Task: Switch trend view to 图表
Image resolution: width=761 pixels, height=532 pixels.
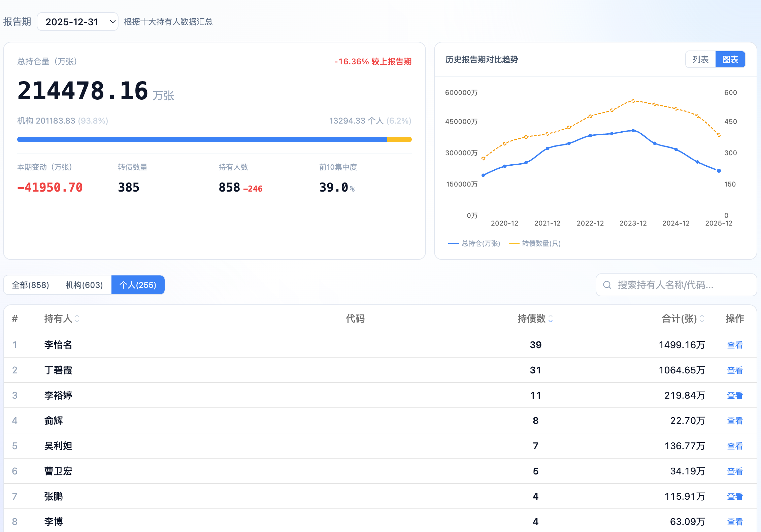Action: (730, 60)
